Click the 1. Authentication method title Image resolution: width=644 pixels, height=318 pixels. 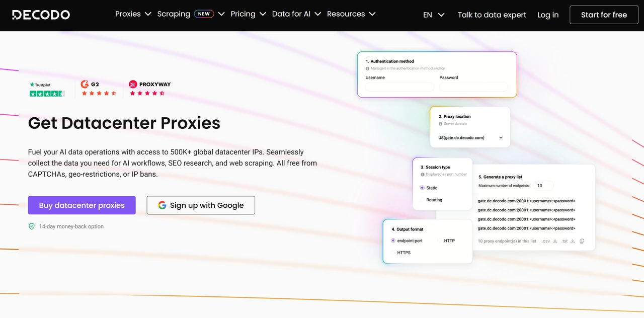tap(390, 61)
